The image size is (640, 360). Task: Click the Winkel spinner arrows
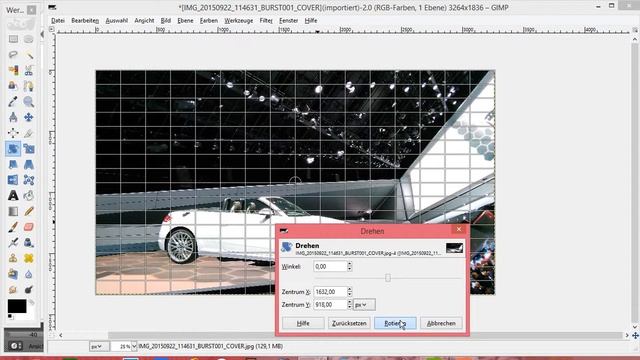pos(349,267)
